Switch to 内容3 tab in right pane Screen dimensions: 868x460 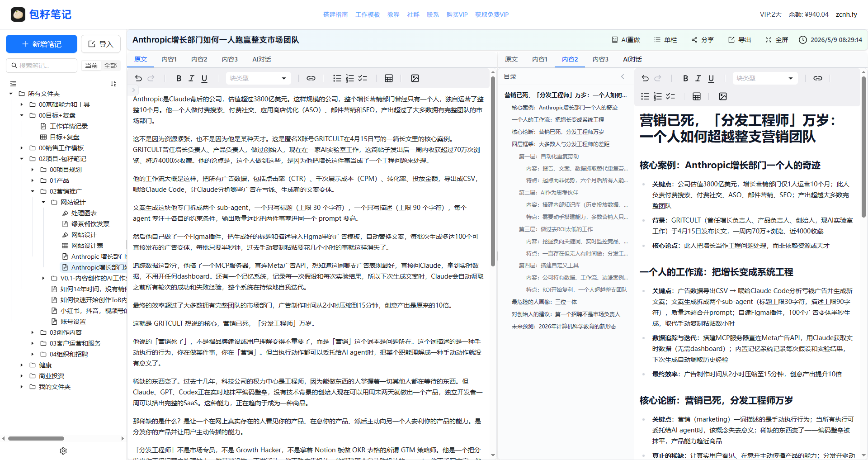pos(600,59)
